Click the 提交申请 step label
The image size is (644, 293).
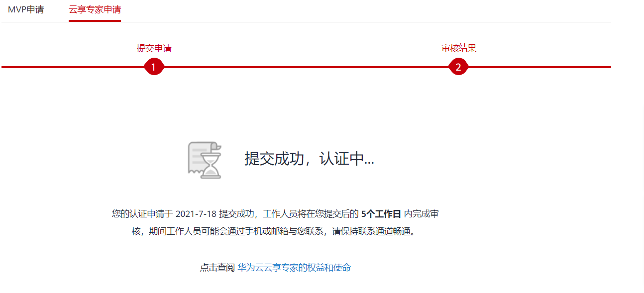154,48
